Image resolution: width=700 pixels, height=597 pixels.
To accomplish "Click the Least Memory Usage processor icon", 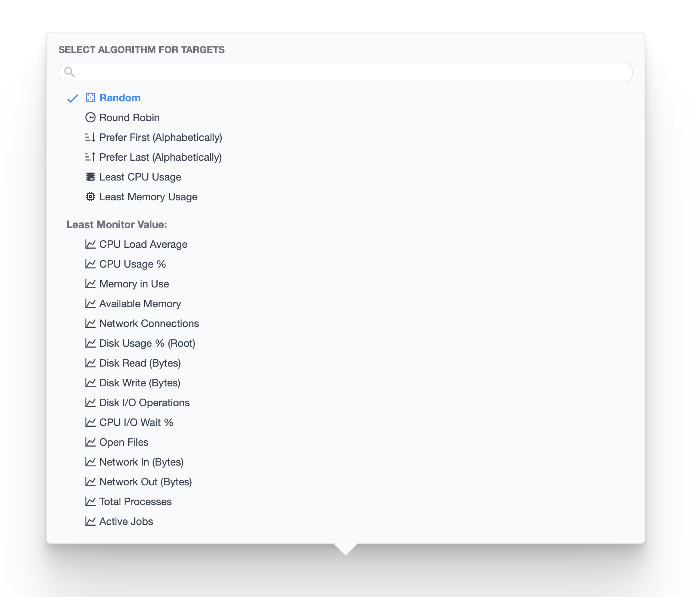I will (90, 197).
